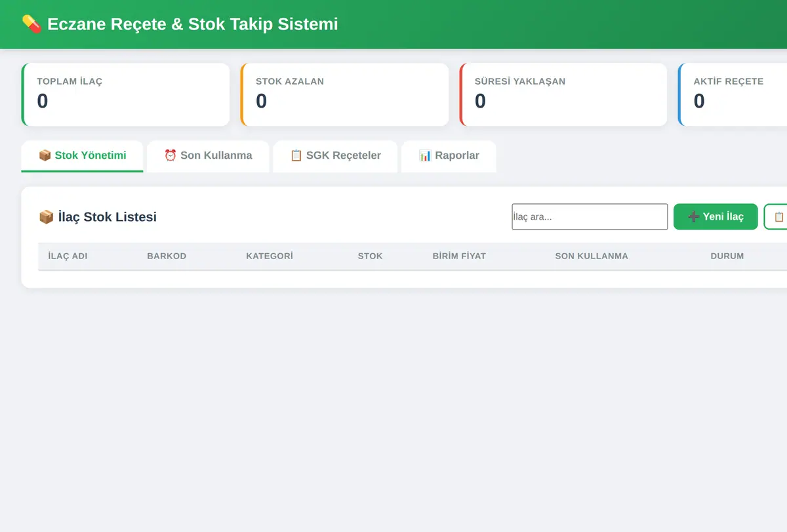This screenshot has height=532, width=787.
Task: Add a new drug with Yeni İlaç
Action: coord(716,216)
